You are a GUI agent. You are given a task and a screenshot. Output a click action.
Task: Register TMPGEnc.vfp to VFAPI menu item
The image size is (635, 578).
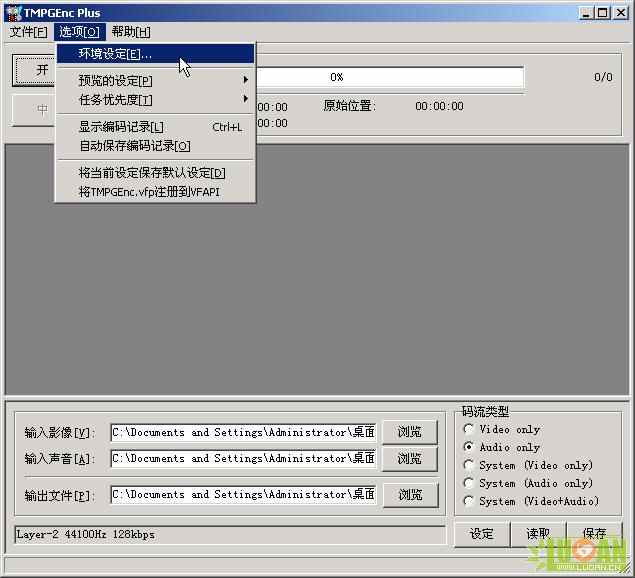156,192
